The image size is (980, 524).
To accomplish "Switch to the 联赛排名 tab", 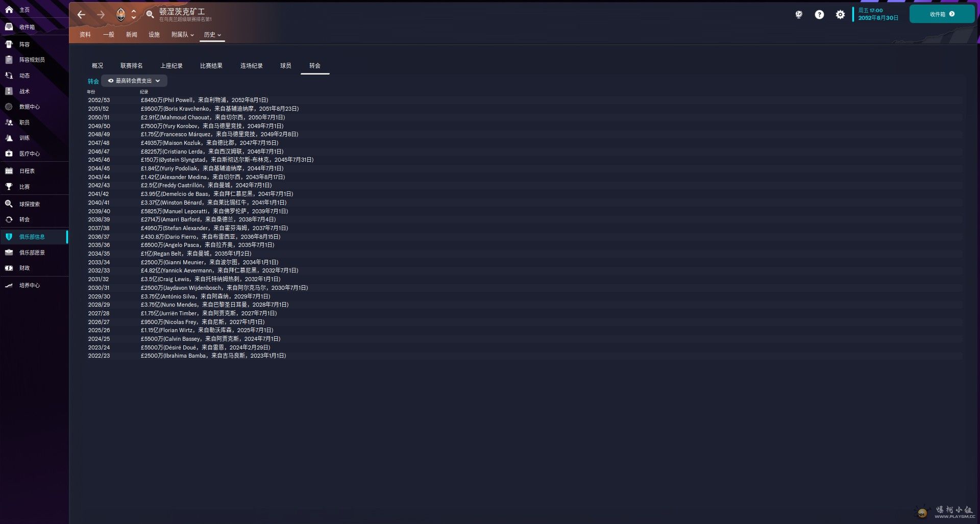I will pos(131,66).
